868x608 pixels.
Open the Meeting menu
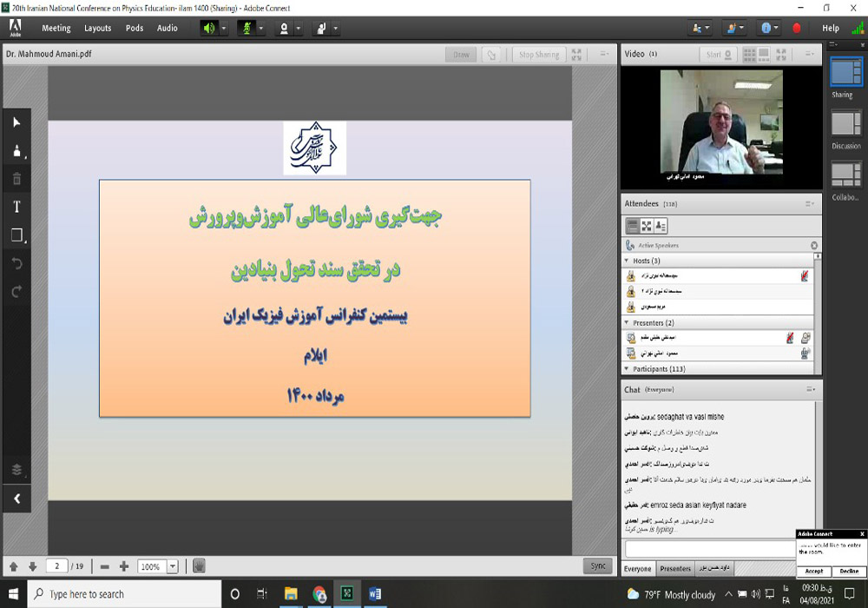[x=56, y=28]
